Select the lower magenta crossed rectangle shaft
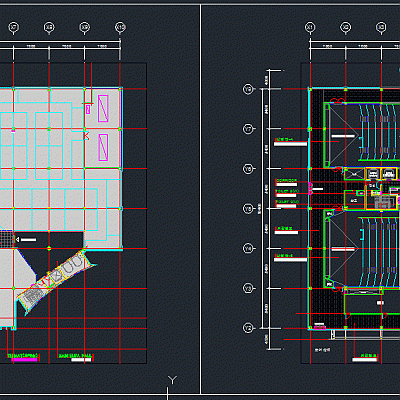Image resolution: width=400 pixels, height=400 pixels. coord(103,147)
